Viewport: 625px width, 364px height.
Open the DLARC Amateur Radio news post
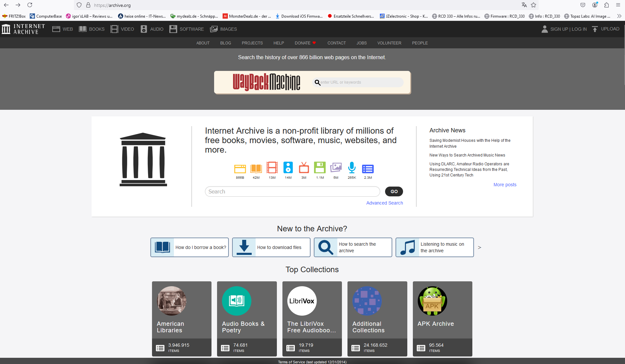469,170
